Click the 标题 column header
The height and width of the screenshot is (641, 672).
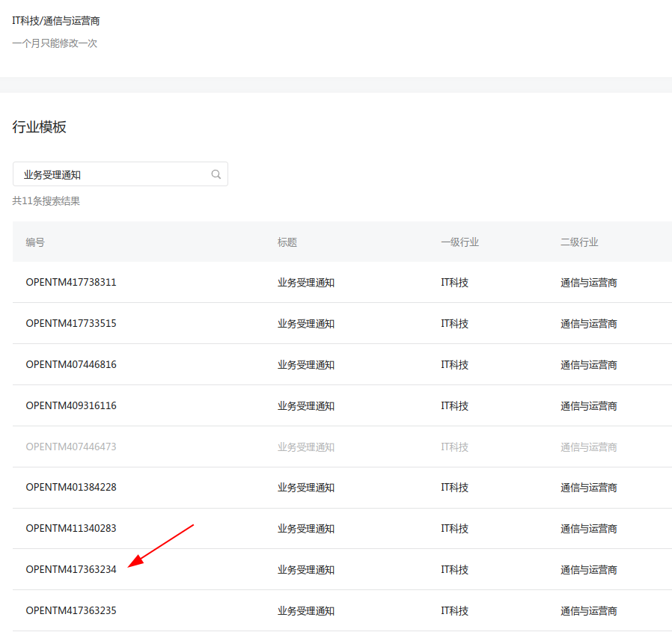(x=287, y=242)
